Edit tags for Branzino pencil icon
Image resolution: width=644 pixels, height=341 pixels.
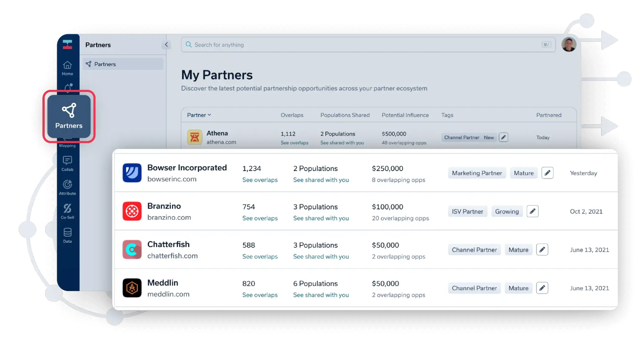[532, 211]
